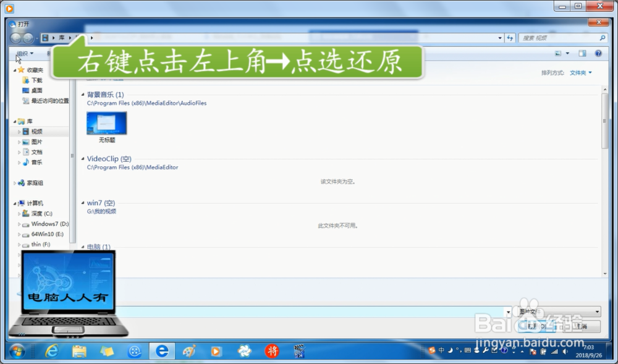Screen dimensions: 618x364
Task: Select the 无标题 video thumbnail
Action: pos(107,127)
